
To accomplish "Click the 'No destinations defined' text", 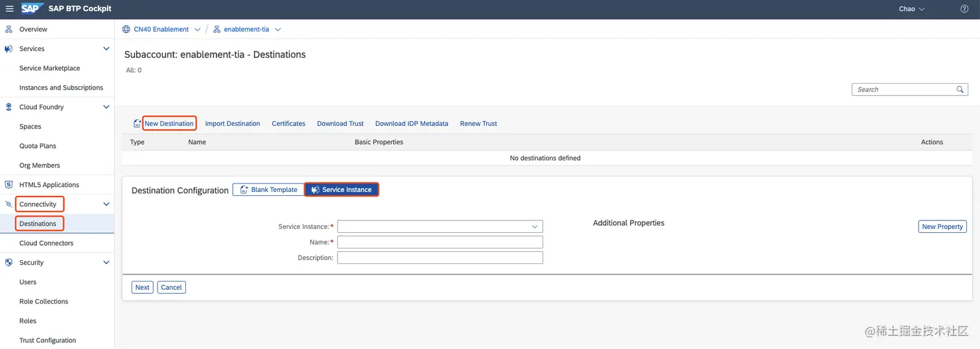I will click(x=545, y=158).
